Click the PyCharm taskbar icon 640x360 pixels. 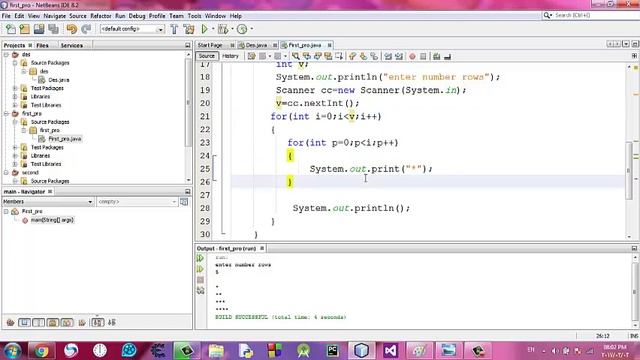coord(333,351)
